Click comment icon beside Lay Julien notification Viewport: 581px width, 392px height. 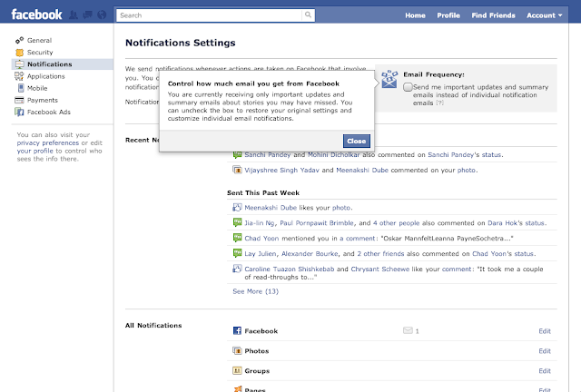point(237,253)
